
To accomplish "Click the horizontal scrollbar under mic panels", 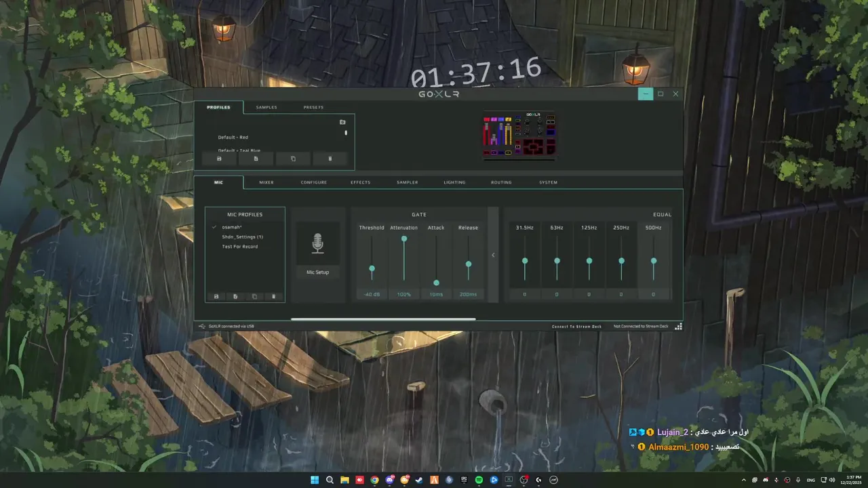I will tap(383, 319).
